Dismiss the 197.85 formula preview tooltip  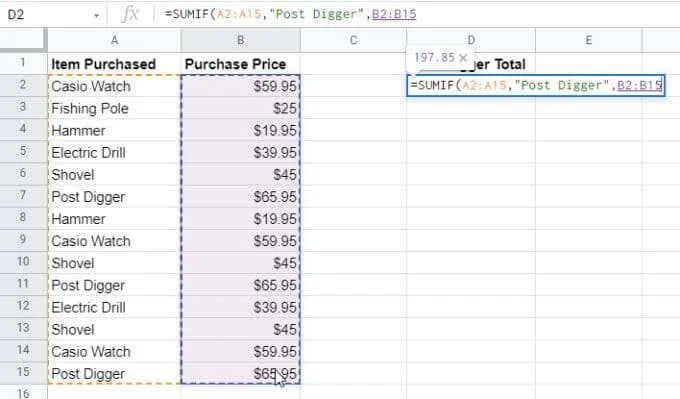(x=463, y=58)
